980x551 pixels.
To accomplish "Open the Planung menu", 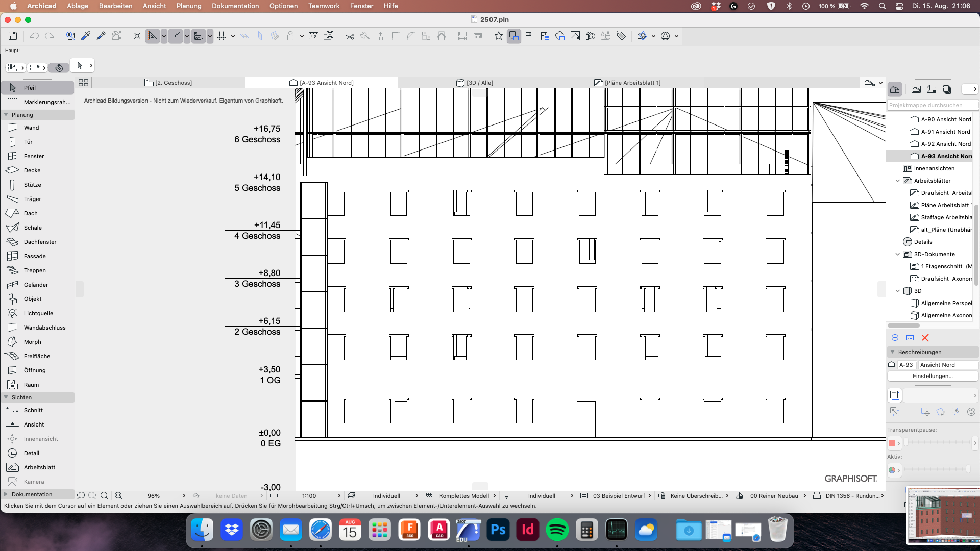I will 189,6.
